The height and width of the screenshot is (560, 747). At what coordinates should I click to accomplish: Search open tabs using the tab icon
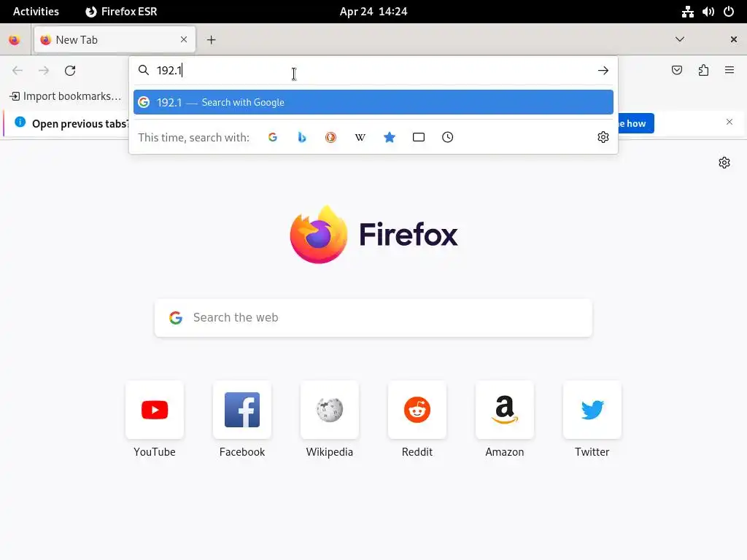(418, 137)
